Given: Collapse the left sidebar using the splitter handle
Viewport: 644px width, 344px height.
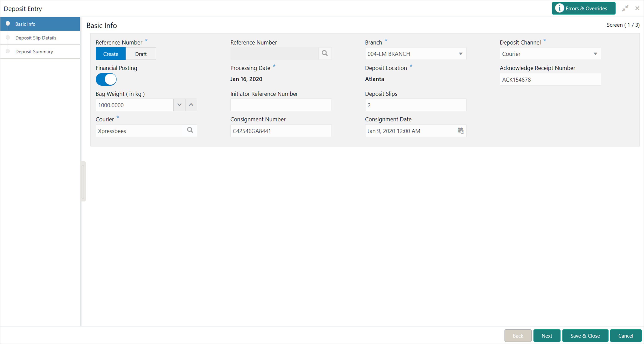Looking at the screenshot, I should (x=83, y=182).
